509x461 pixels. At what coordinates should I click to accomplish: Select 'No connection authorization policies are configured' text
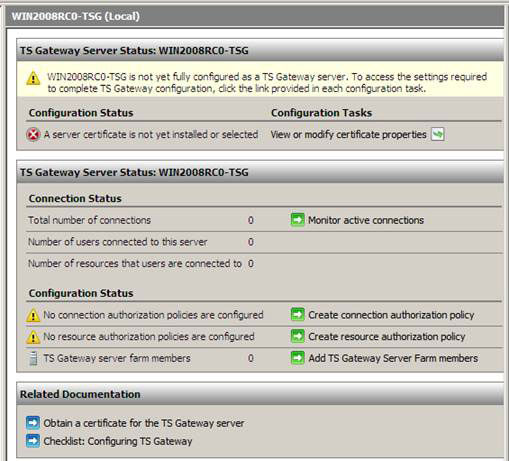153,315
